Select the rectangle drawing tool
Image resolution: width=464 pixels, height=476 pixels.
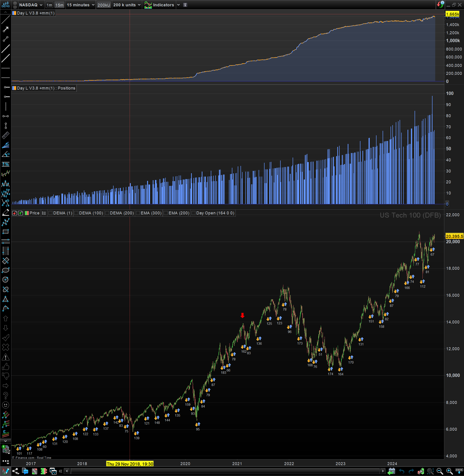[x=5, y=232]
